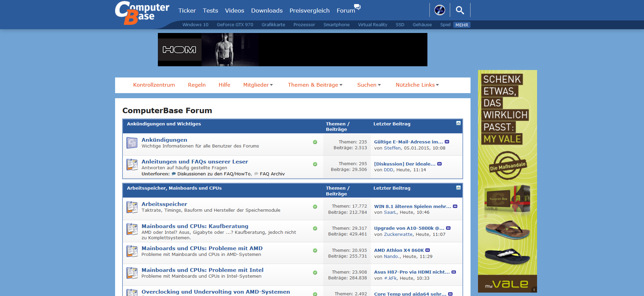The width and height of the screenshot is (644, 296).
Task: Open the site search magnifier icon
Action: [460, 10]
